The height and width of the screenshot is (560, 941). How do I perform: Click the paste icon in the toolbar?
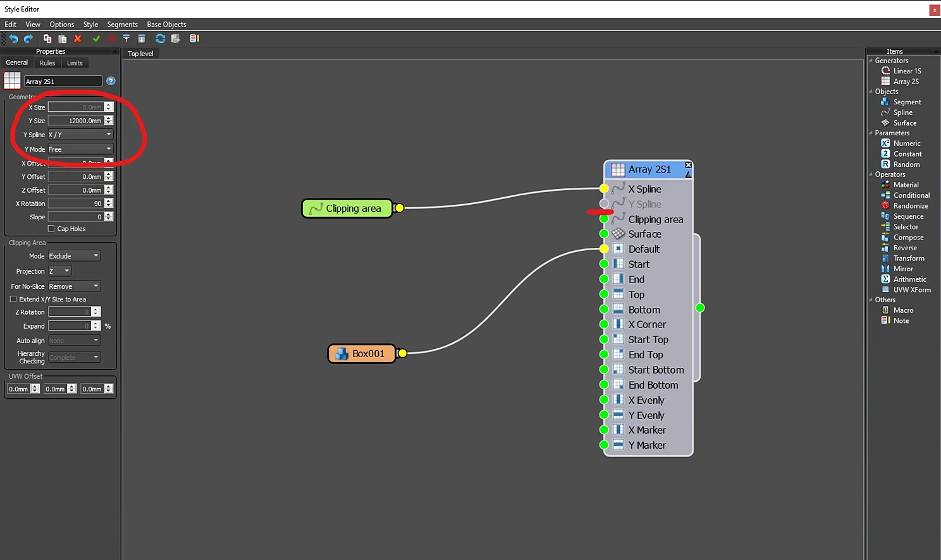click(63, 39)
